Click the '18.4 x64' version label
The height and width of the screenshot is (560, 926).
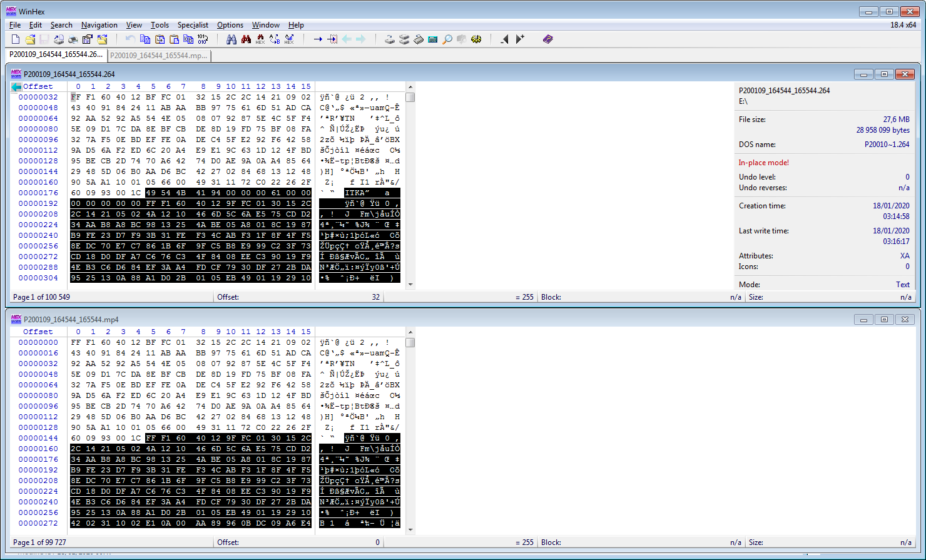click(x=903, y=25)
